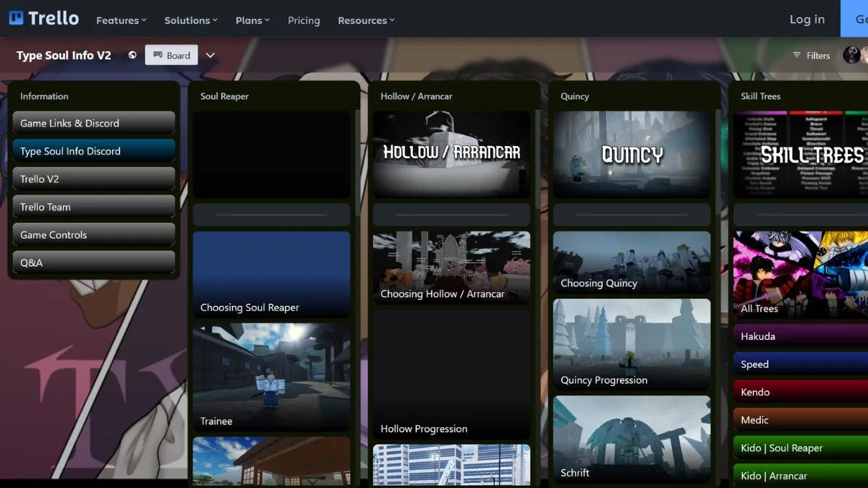Open the Plans menu

pos(252,20)
